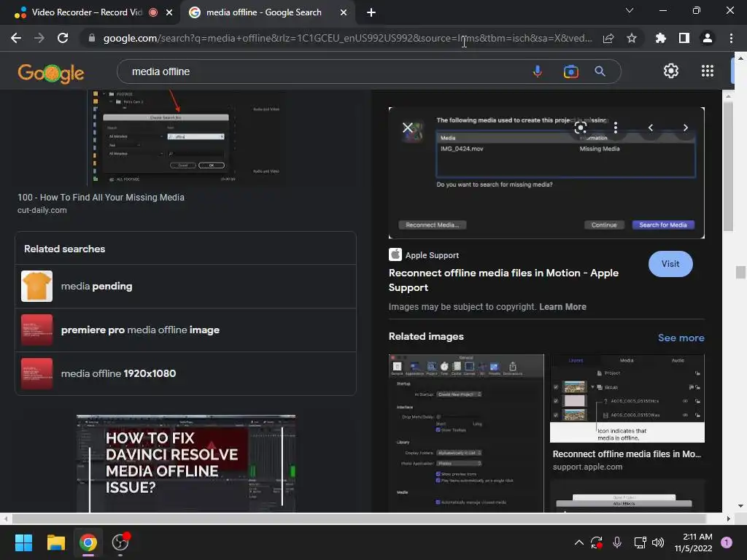Open Chrome extensions puzzle icon
This screenshot has height=560, width=747.
tap(660, 38)
